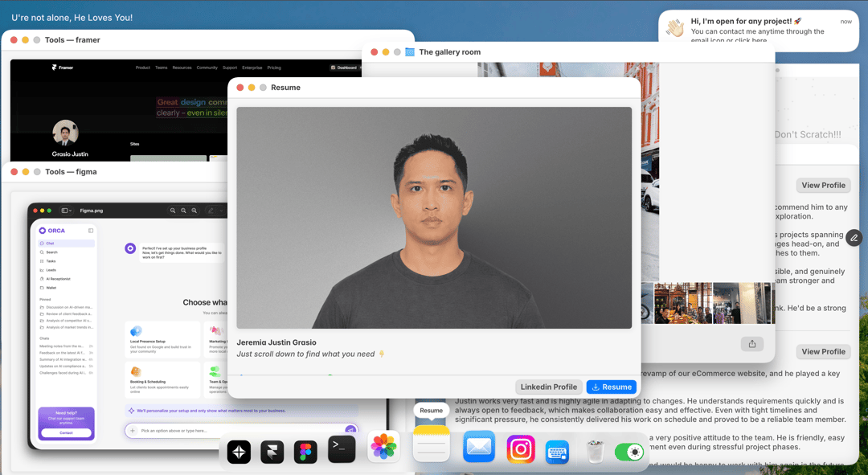This screenshot has height=475, width=868.
Task: Click the gallery room window's title icon
Action: 410,52
